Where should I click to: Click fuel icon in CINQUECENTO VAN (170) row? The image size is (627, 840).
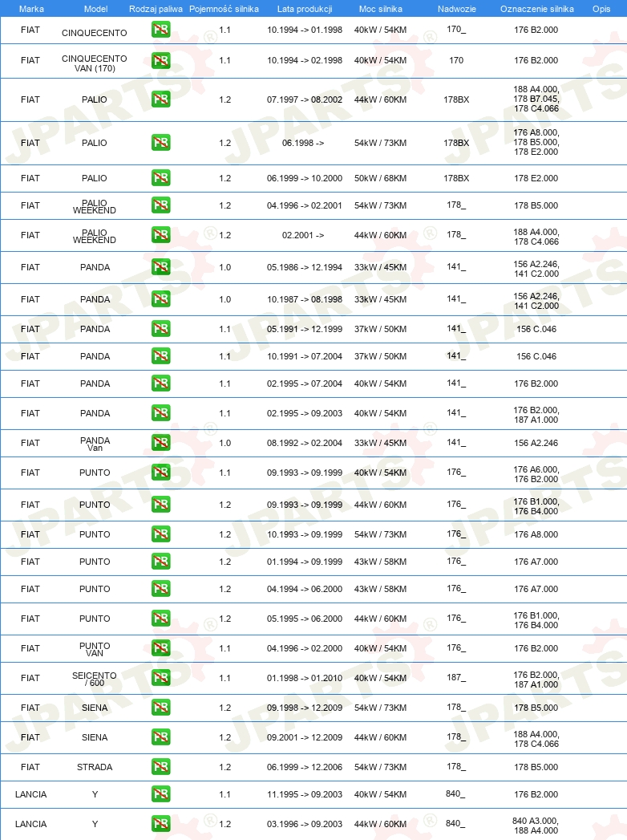click(x=160, y=60)
